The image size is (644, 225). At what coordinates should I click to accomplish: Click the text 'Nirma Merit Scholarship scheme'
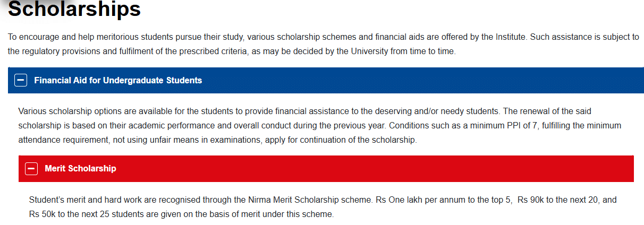307,200
